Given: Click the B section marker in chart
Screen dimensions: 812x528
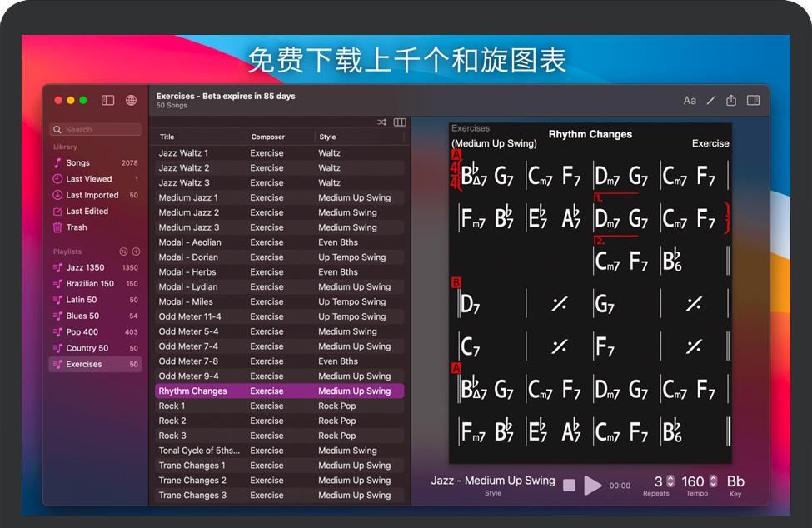Looking at the screenshot, I should pos(456,282).
